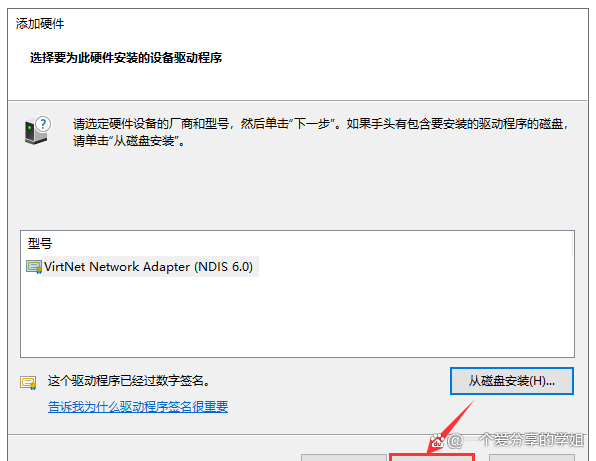Click the VirtNet adapter certificate icon

(x=34, y=267)
